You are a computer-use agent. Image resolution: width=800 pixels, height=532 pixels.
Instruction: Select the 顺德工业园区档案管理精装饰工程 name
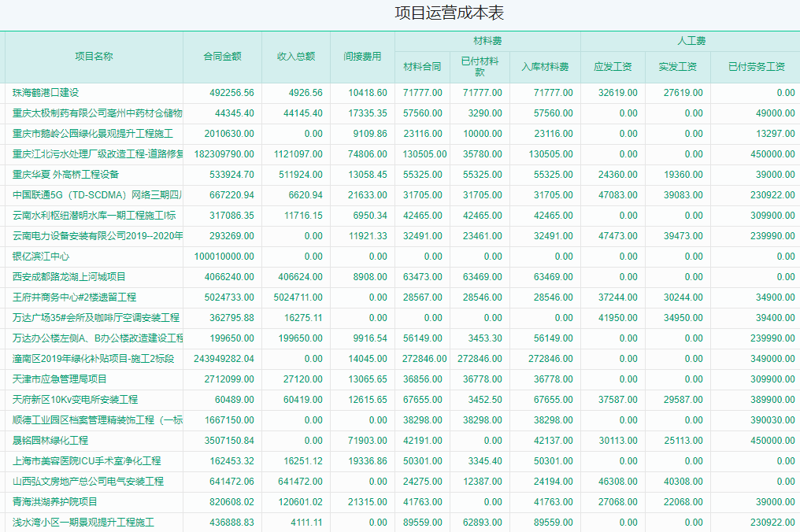click(x=97, y=419)
